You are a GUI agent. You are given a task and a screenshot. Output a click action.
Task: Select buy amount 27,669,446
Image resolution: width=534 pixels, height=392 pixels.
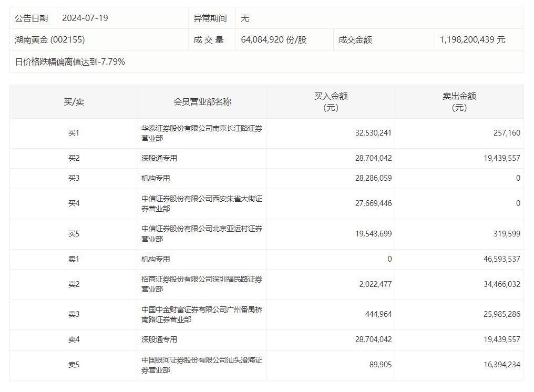point(373,203)
